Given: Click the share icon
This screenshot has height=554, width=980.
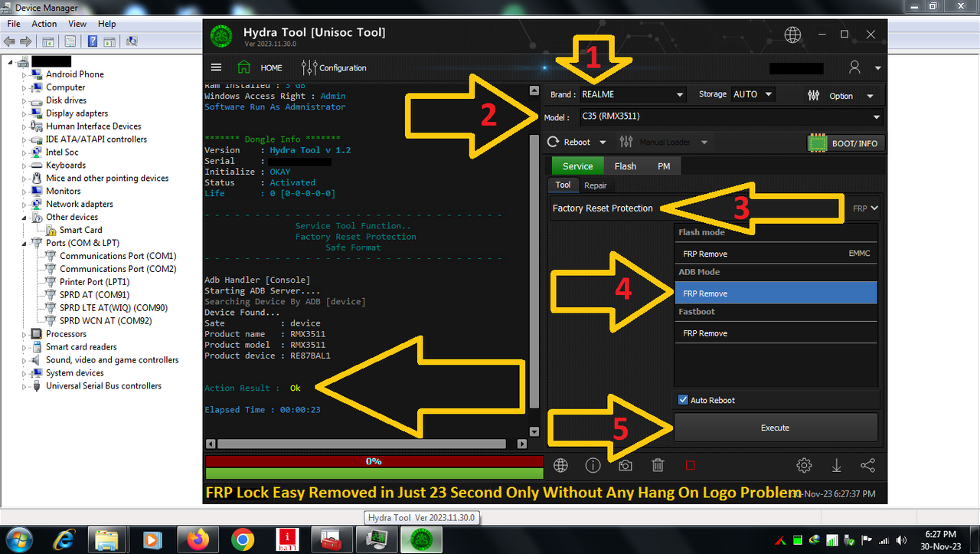Looking at the screenshot, I should 867,465.
